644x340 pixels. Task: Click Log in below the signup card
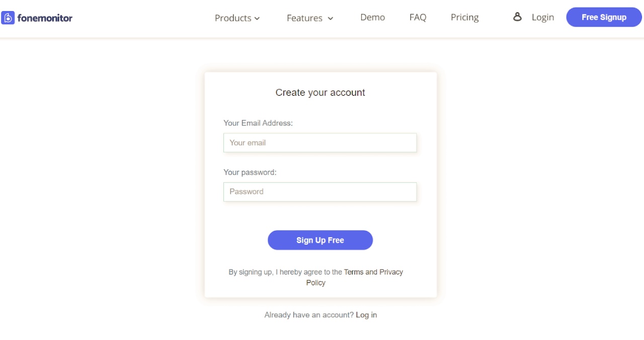click(x=366, y=314)
